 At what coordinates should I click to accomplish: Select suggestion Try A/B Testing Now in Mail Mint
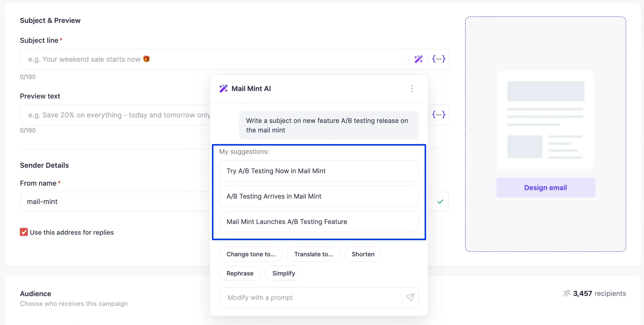tap(319, 171)
